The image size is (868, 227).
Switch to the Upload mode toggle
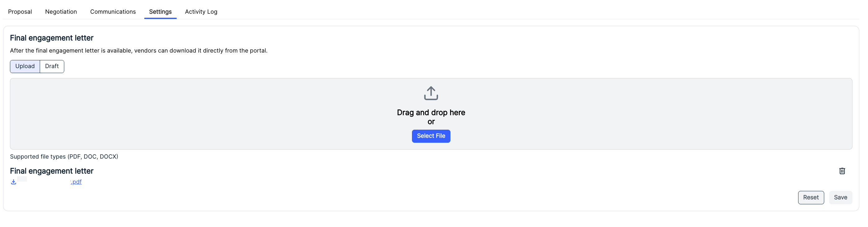25,66
